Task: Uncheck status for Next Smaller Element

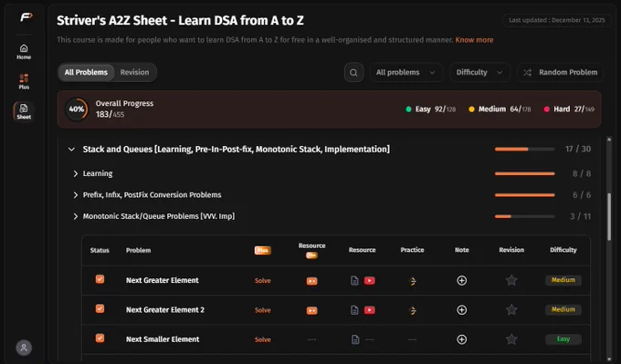Action: tap(100, 338)
